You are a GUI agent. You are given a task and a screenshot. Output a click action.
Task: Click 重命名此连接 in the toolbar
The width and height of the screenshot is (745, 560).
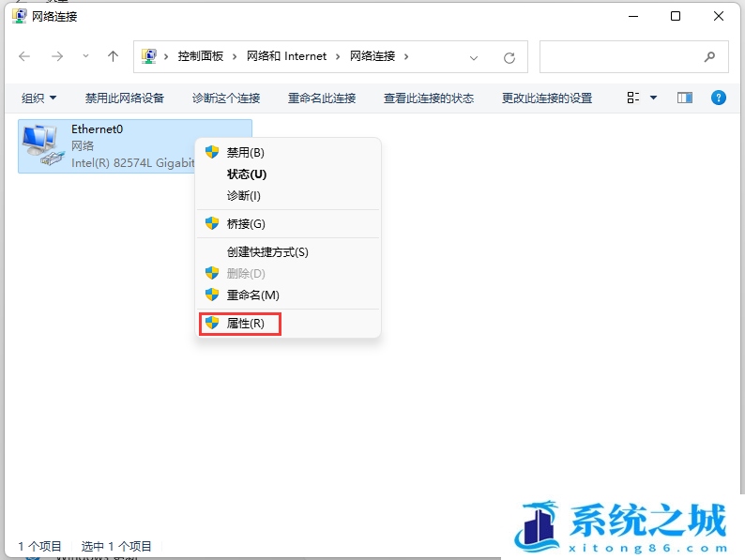pyautogui.click(x=322, y=98)
